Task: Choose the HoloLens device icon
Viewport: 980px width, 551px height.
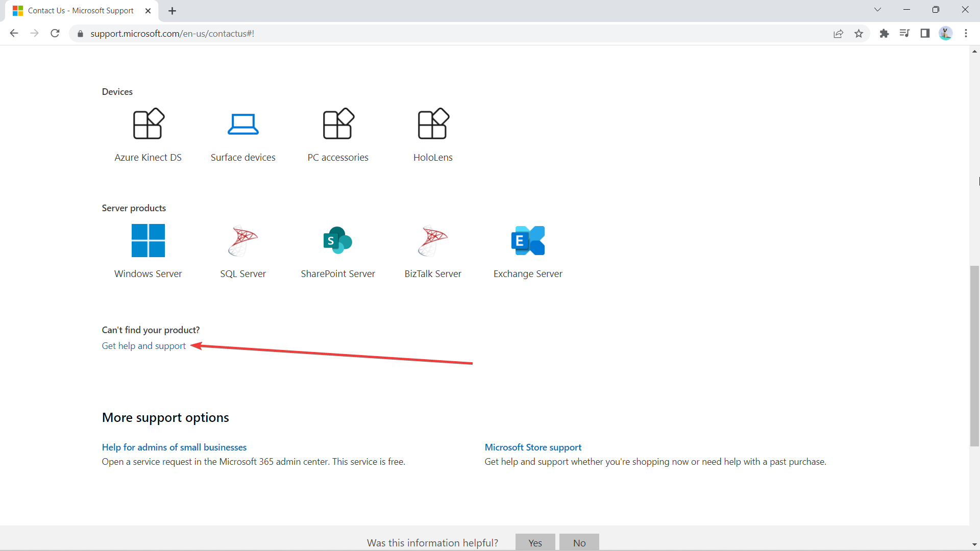Action: 433,124
